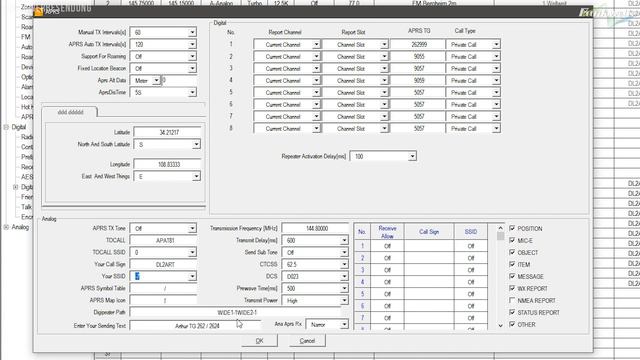Click the Latitude input field
The image size is (640, 360).
pyautogui.click(x=167, y=132)
